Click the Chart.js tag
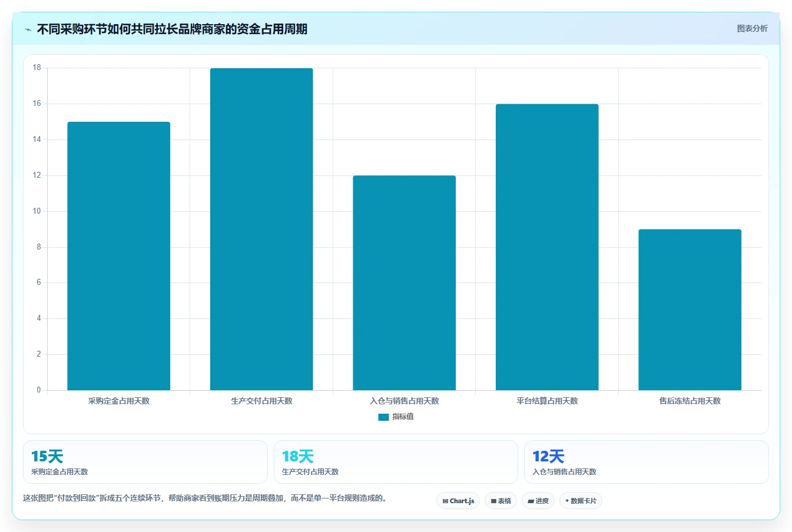 click(x=458, y=501)
